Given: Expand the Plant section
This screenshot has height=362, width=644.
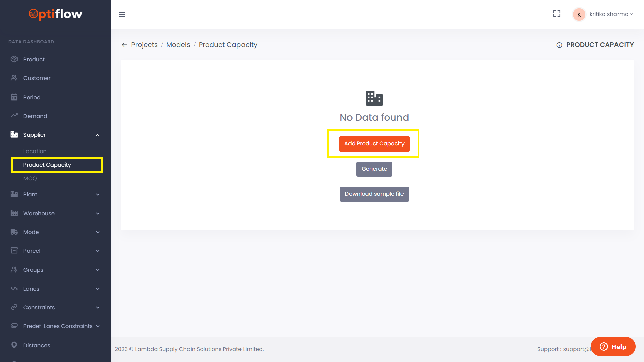Looking at the screenshot, I should coord(98,194).
